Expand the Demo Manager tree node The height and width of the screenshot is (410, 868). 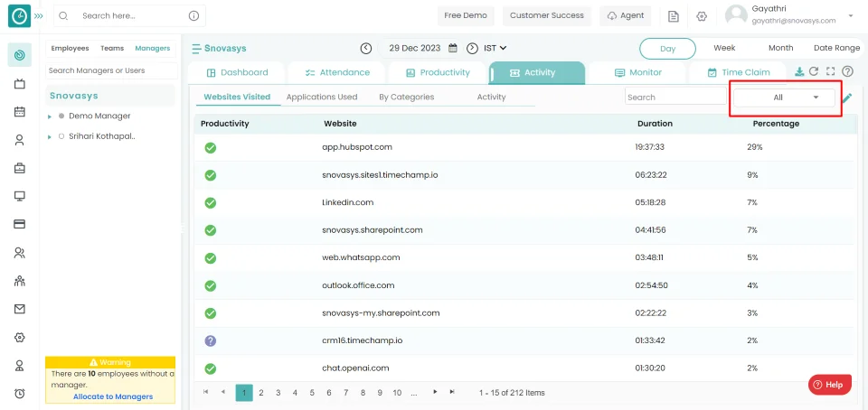coord(49,116)
